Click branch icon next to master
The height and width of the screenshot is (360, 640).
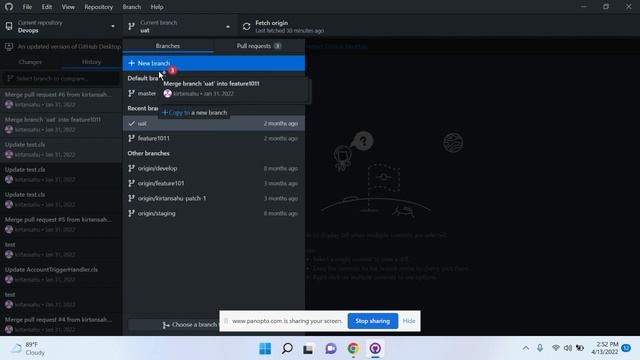pos(131,93)
